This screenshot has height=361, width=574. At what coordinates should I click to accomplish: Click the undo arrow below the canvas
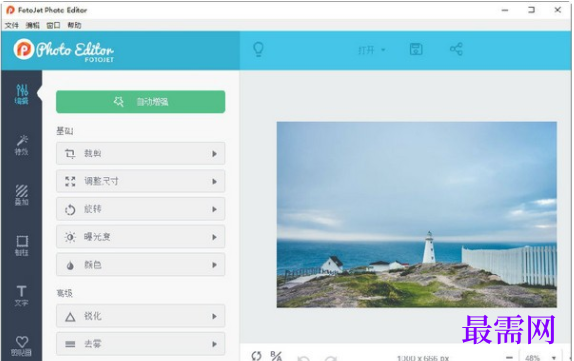pyautogui.click(x=303, y=358)
